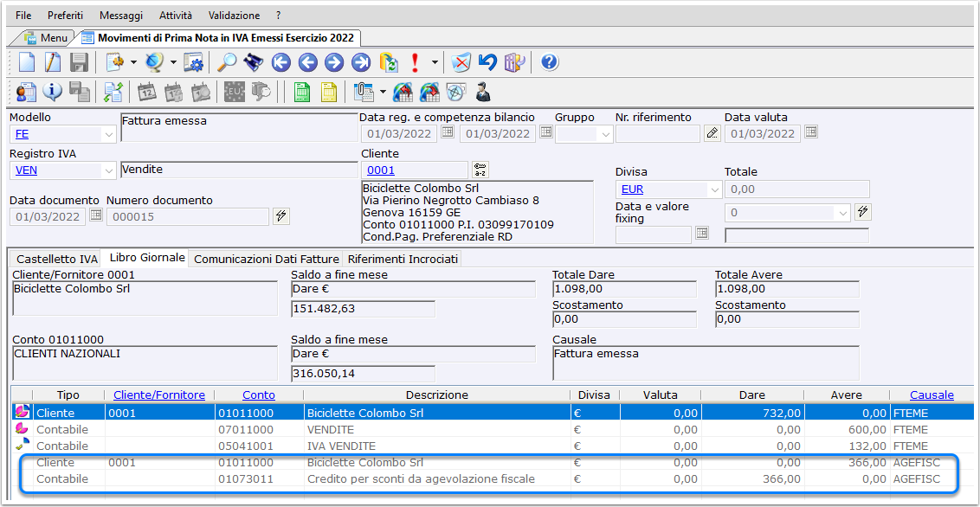
Task: Click the EU flag icon
Action: pos(234,93)
